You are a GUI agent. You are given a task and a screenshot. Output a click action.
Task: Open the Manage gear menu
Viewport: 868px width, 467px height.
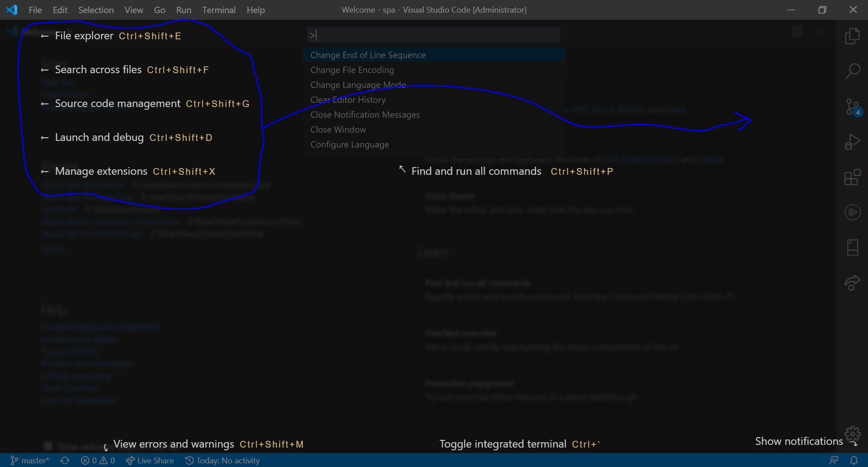click(852, 434)
